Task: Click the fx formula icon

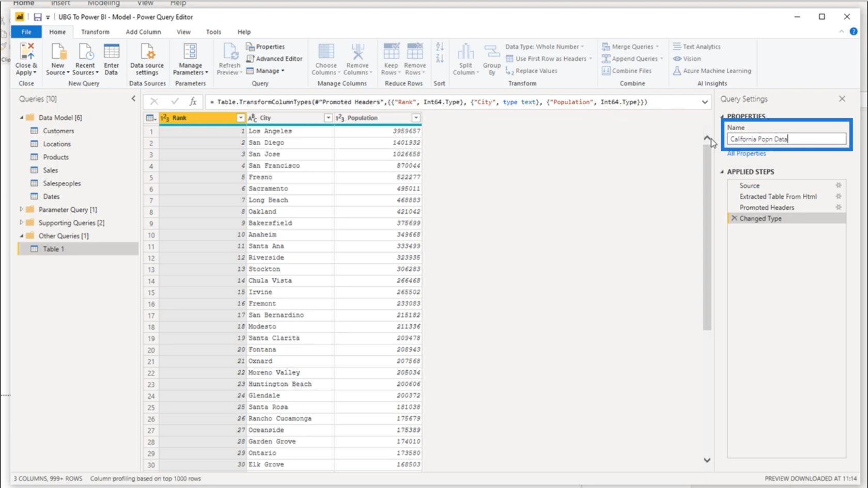Action: tap(193, 102)
